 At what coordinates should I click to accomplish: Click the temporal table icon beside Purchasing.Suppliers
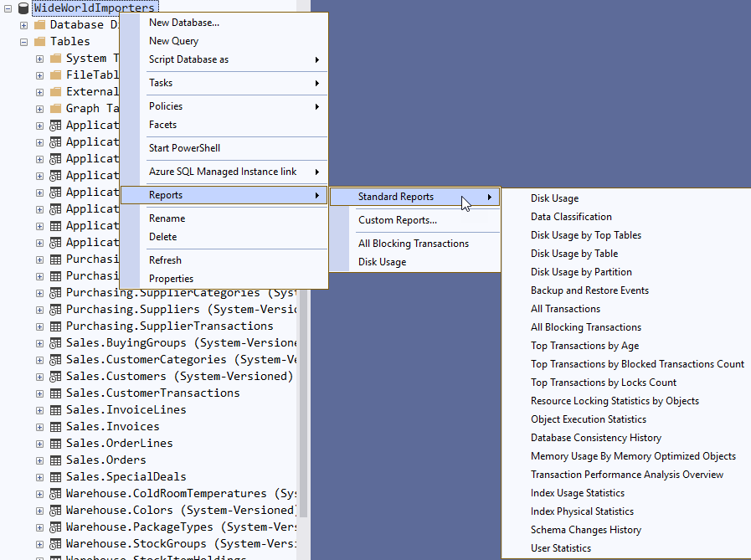pos(55,310)
